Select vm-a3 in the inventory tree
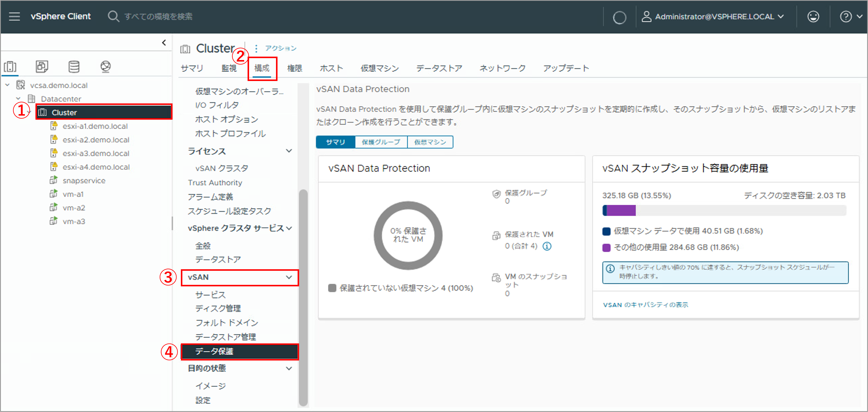 coord(74,221)
